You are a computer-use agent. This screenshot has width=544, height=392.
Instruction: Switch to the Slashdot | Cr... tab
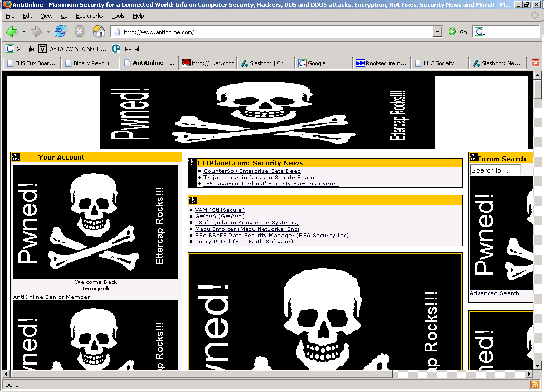pos(266,63)
